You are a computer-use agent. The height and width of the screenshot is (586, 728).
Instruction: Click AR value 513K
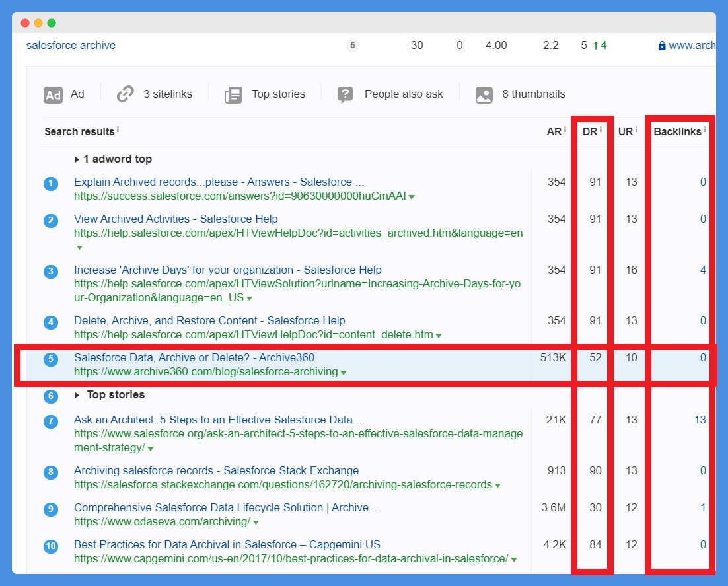(553, 357)
